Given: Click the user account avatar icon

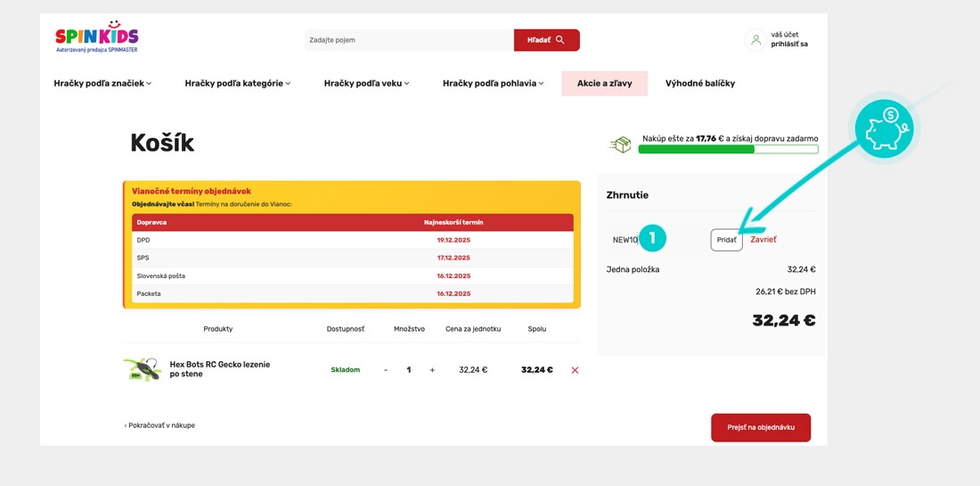Looking at the screenshot, I should [755, 40].
